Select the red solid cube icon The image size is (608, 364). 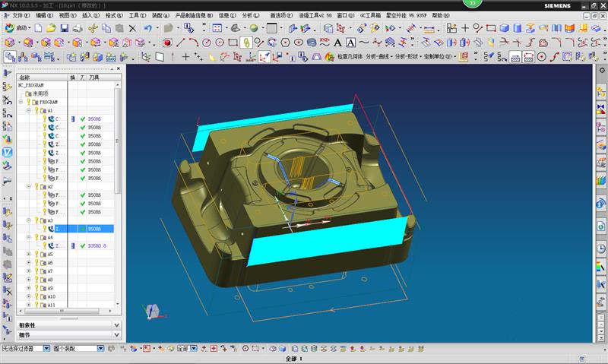[x=167, y=43]
